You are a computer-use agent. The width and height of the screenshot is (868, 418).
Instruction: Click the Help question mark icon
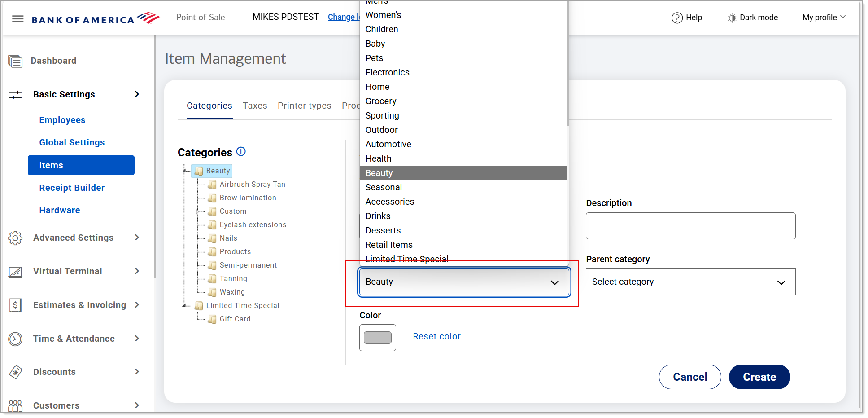[677, 18]
